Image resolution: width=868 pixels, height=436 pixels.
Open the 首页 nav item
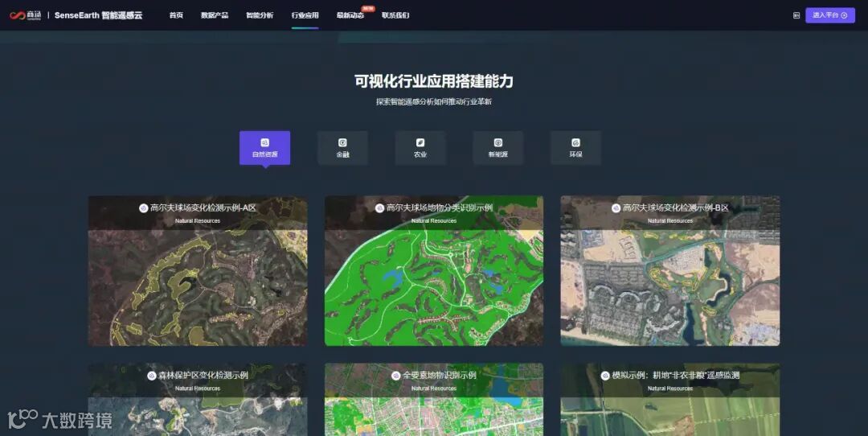(x=176, y=15)
